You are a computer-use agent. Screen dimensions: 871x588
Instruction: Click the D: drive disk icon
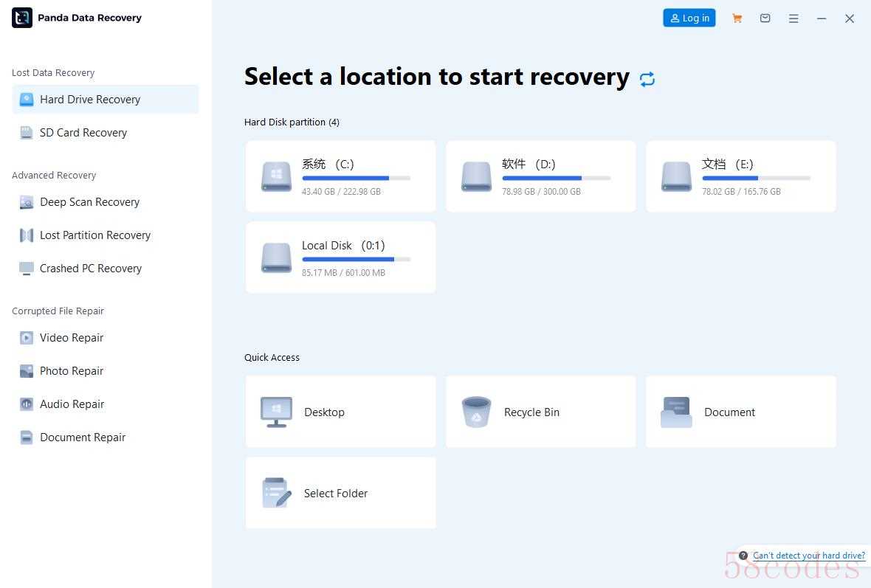click(x=477, y=176)
